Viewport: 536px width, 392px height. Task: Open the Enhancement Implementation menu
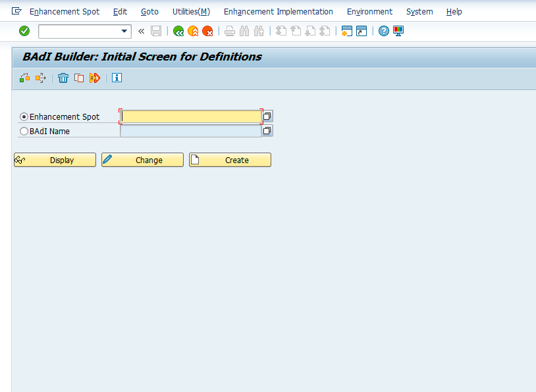click(x=279, y=12)
